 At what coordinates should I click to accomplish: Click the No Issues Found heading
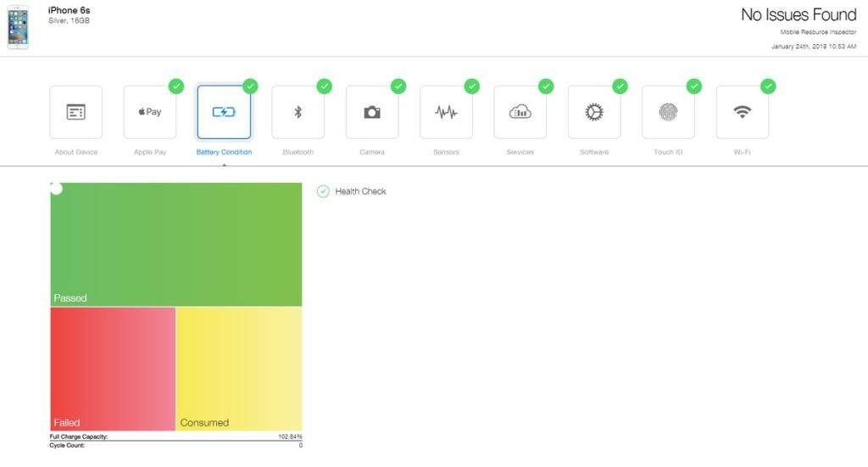[x=798, y=15]
